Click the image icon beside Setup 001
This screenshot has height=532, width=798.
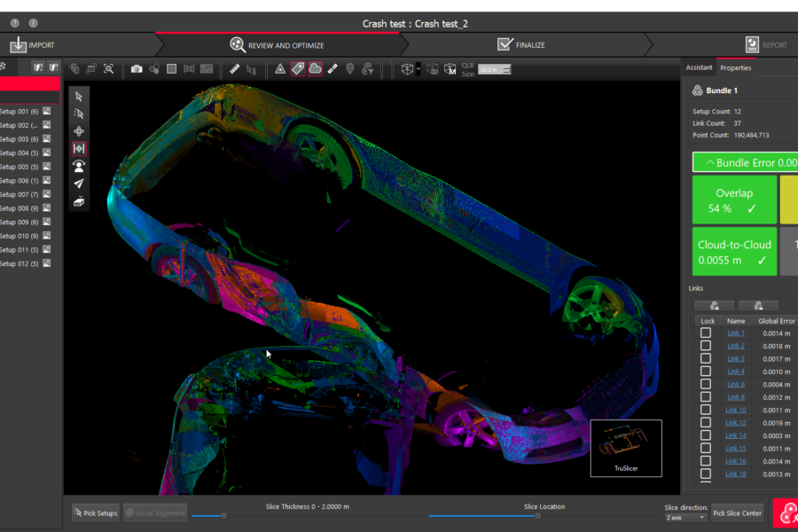[47, 111]
